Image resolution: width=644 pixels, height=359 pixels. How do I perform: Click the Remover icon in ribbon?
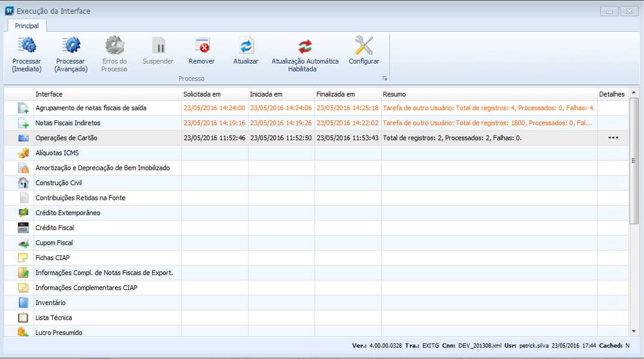(x=201, y=47)
